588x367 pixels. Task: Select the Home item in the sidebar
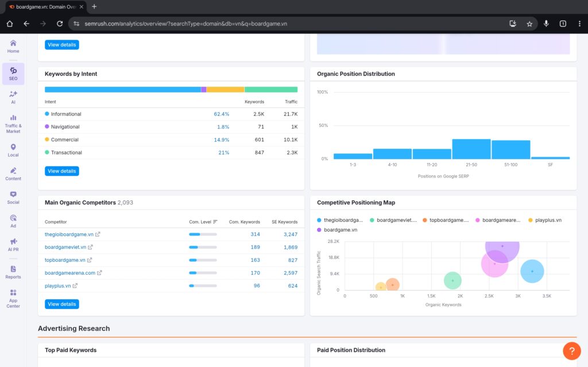pos(13,47)
